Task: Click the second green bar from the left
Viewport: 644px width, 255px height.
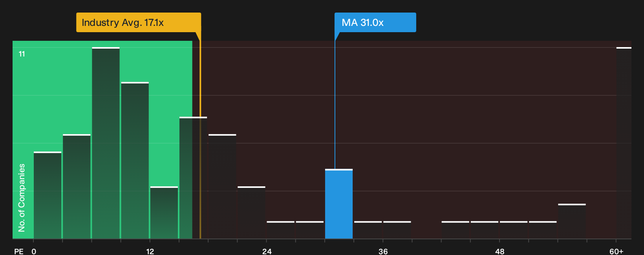Action: [77, 186]
